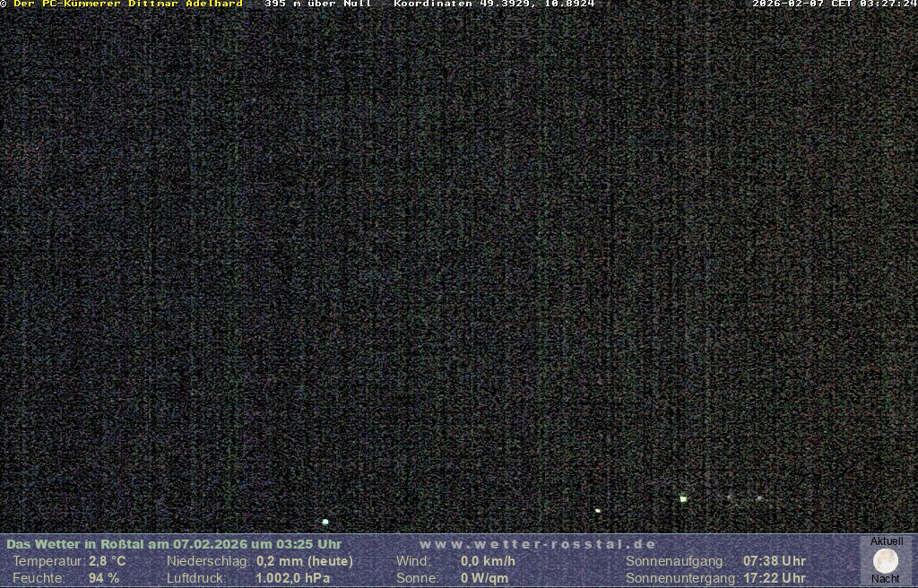Click the light dot at bottom center-left

click(325, 522)
